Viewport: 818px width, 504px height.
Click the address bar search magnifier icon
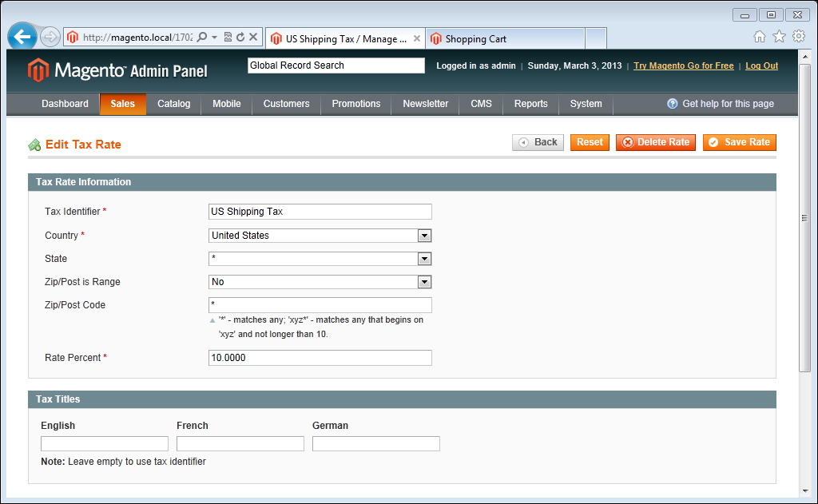coord(202,38)
